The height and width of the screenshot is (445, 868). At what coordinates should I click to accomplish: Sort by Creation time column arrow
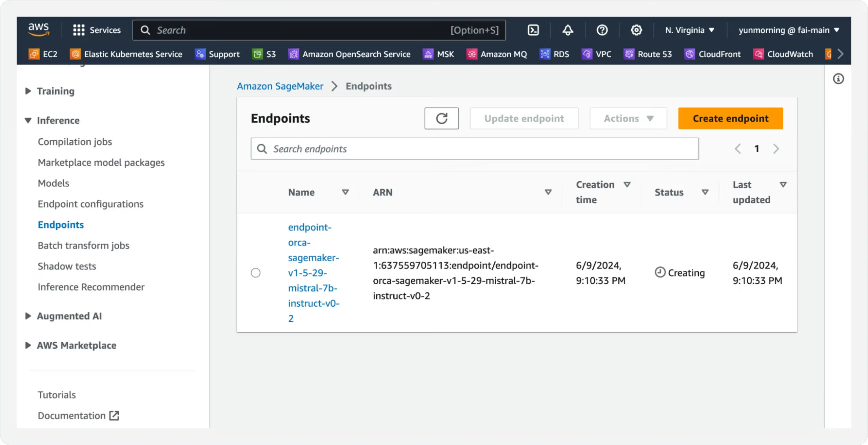pyautogui.click(x=627, y=184)
